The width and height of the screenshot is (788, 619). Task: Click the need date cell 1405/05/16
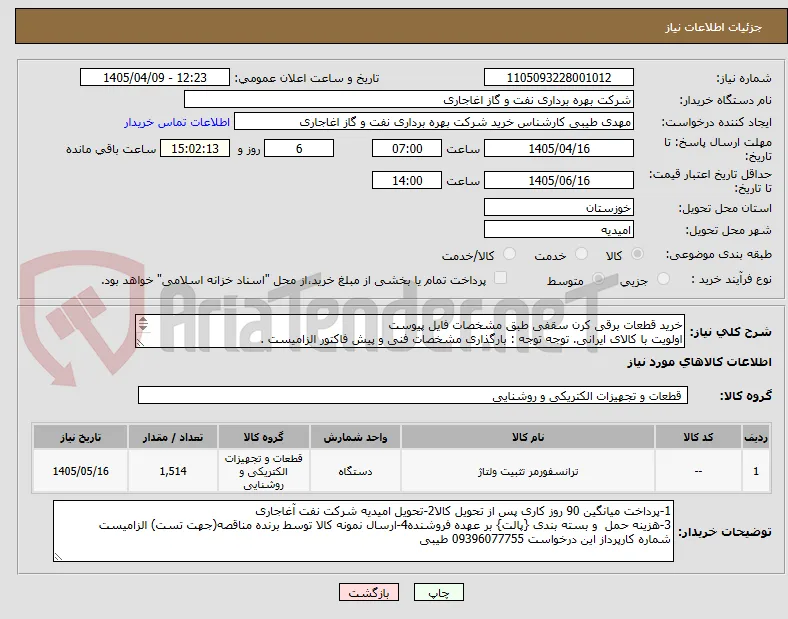click(80, 471)
